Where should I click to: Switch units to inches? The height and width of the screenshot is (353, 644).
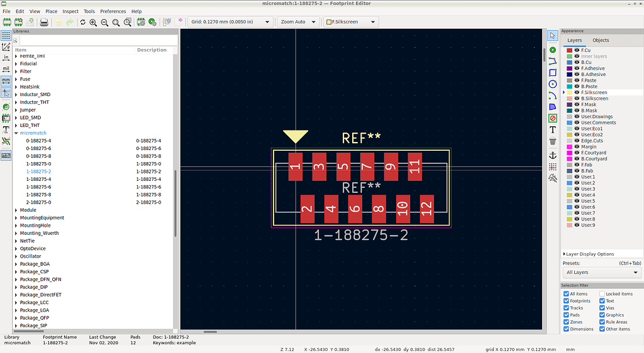coord(6,58)
